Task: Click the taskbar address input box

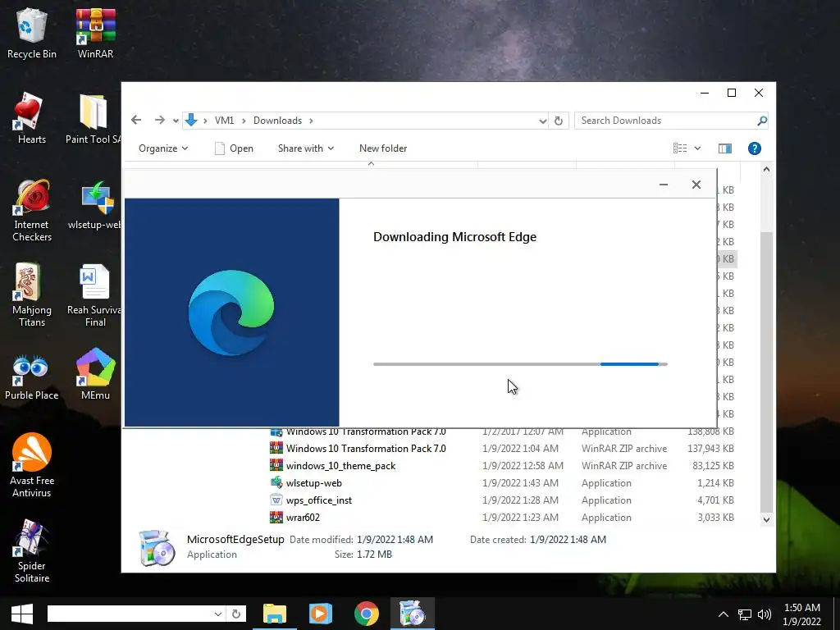Action: pyautogui.click(x=130, y=614)
